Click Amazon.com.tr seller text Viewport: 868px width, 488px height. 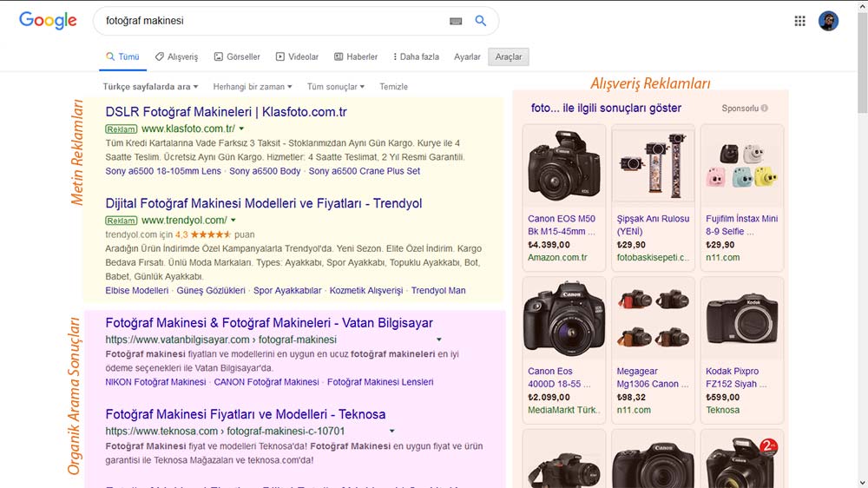pos(557,258)
